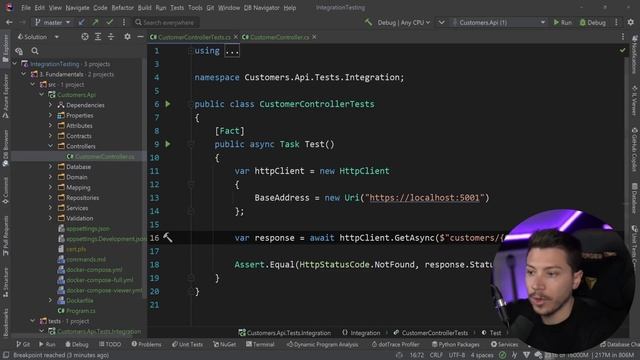This screenshot has width=640, height=360.
Task: Click the https://localhost:5001 URL string
Action: (x=424, y=198)
